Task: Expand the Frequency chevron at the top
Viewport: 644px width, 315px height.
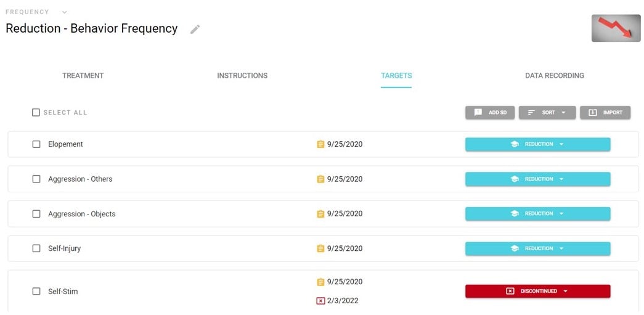Action: 65,12
